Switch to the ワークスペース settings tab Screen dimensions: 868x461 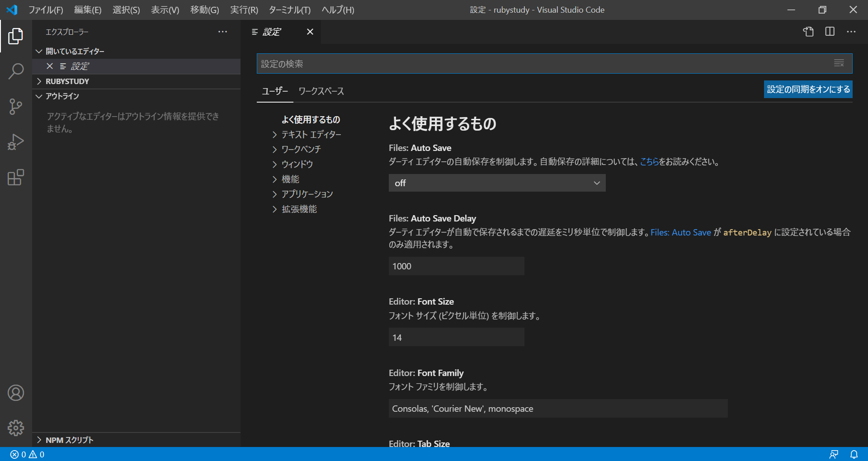click(x=321, y=91)
